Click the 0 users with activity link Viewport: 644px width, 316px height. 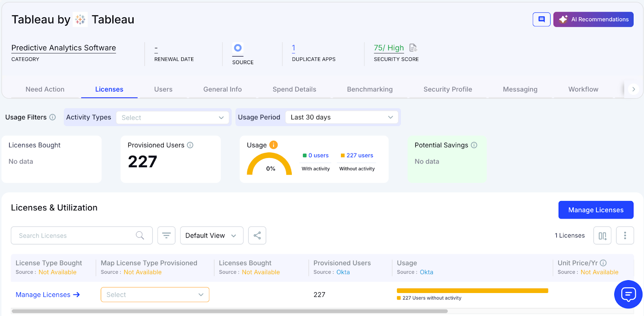(x=318, y=156)
